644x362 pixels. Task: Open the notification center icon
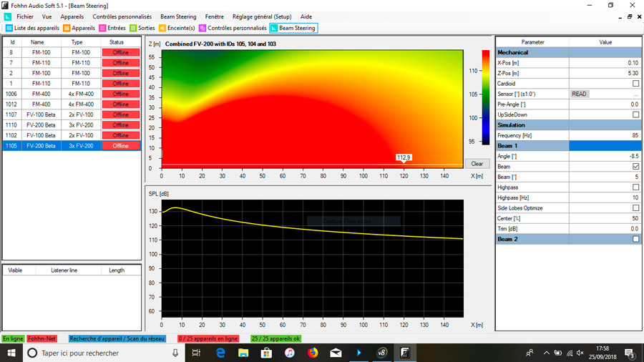(x=629, y=353)
